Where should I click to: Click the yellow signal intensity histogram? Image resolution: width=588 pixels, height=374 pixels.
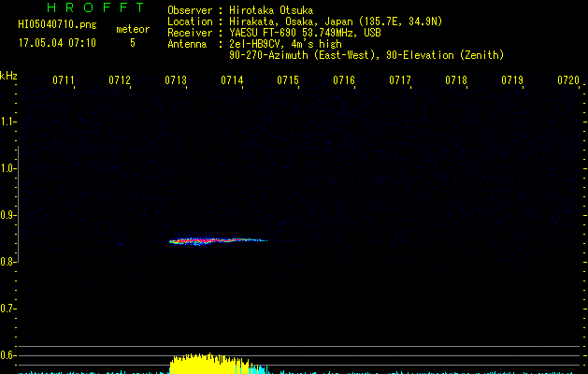(x=210, y=364)
